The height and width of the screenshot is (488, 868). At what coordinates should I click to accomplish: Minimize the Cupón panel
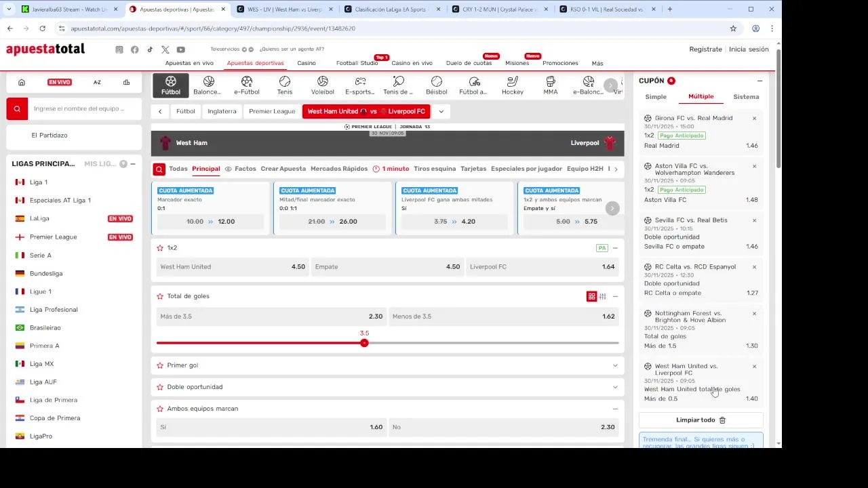point(759,81)
